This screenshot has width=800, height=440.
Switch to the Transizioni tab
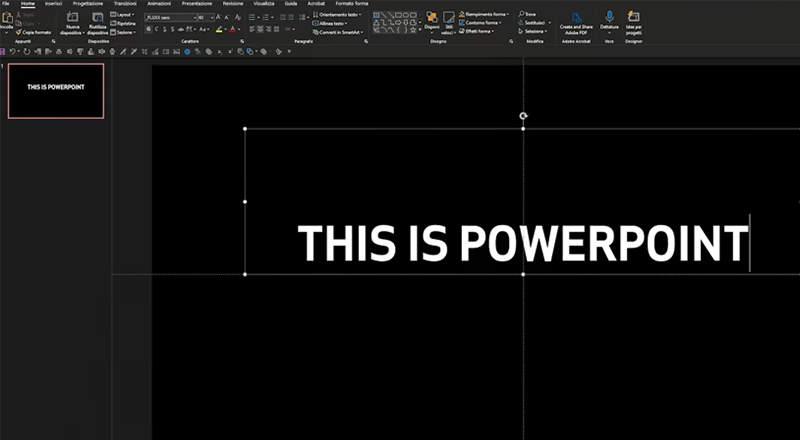coord(125,4)
